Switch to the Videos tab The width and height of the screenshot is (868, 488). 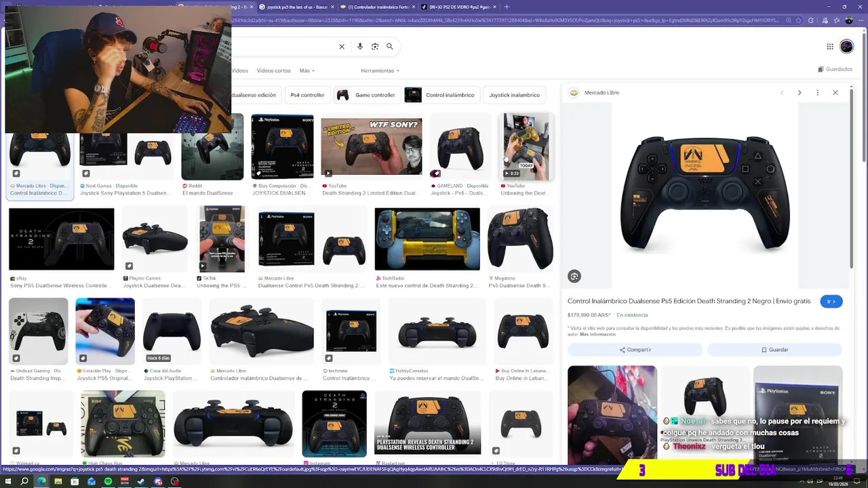[239, 70]
